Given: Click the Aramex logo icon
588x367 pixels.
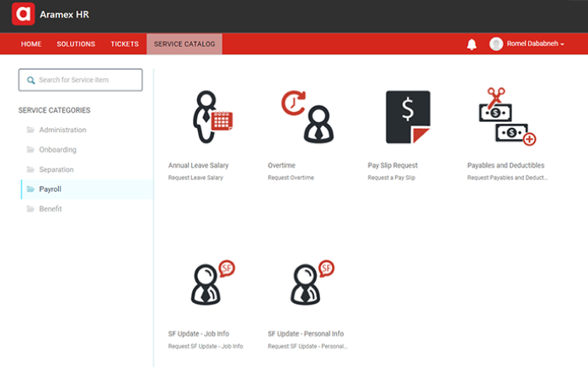Looking at the screenshot, I should click(x=22, y=14).
